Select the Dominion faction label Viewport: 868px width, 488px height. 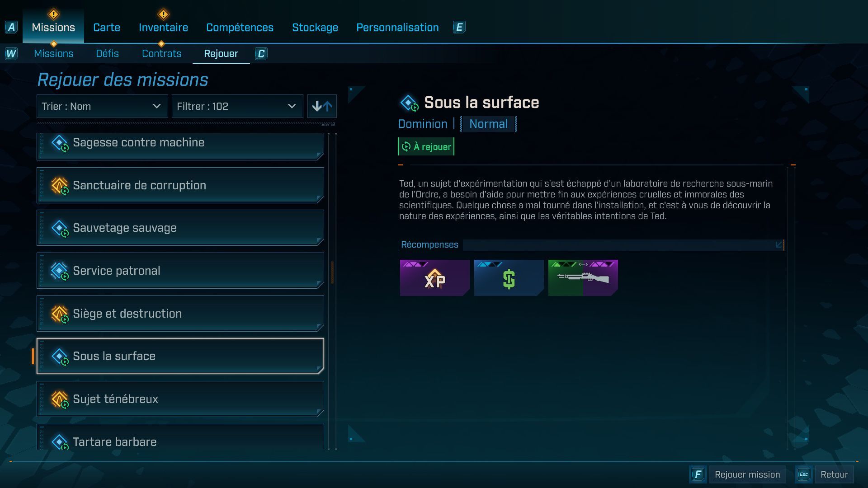coord(422,123)
